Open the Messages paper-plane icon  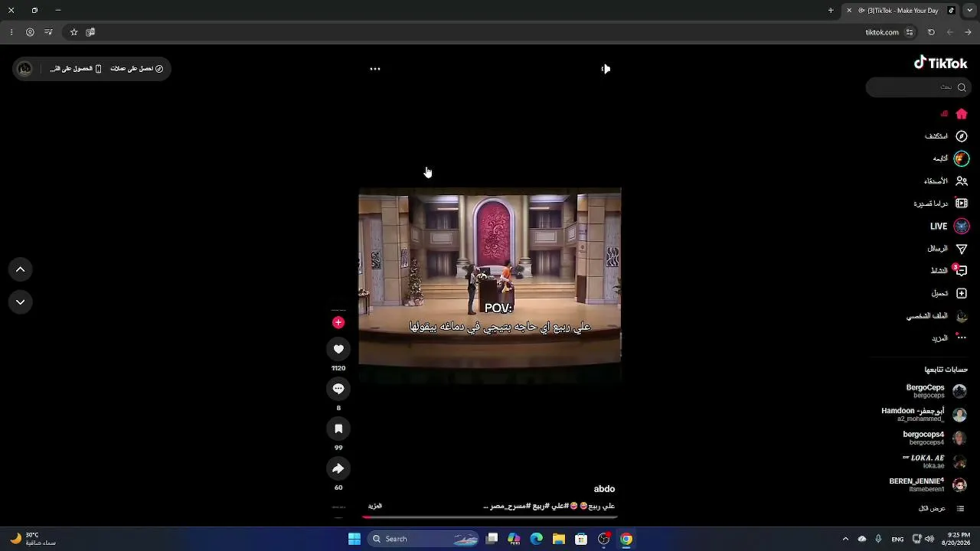click(x=962, y=249)
